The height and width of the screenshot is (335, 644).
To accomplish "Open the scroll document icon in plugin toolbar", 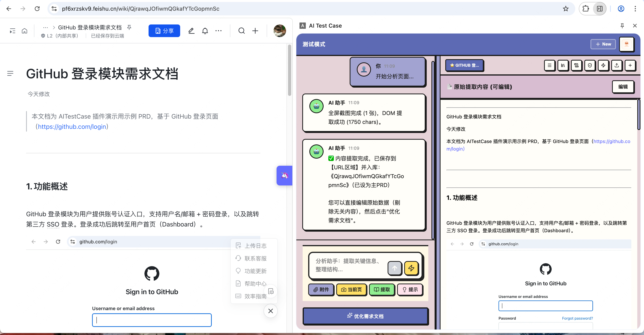I will tap(576, 66).
